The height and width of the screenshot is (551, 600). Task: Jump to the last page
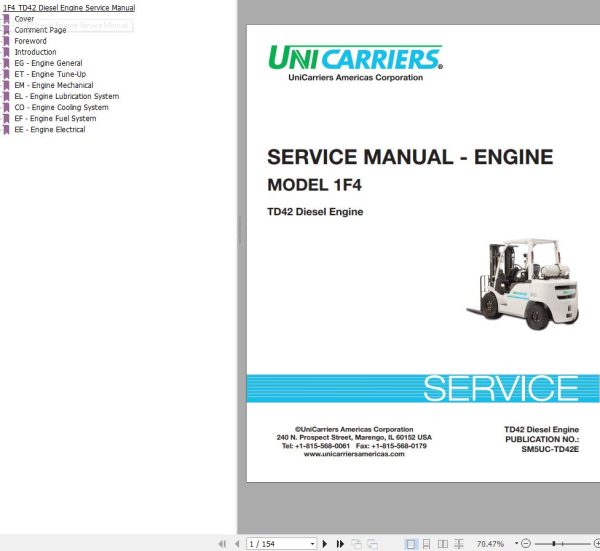pos(340,544)
